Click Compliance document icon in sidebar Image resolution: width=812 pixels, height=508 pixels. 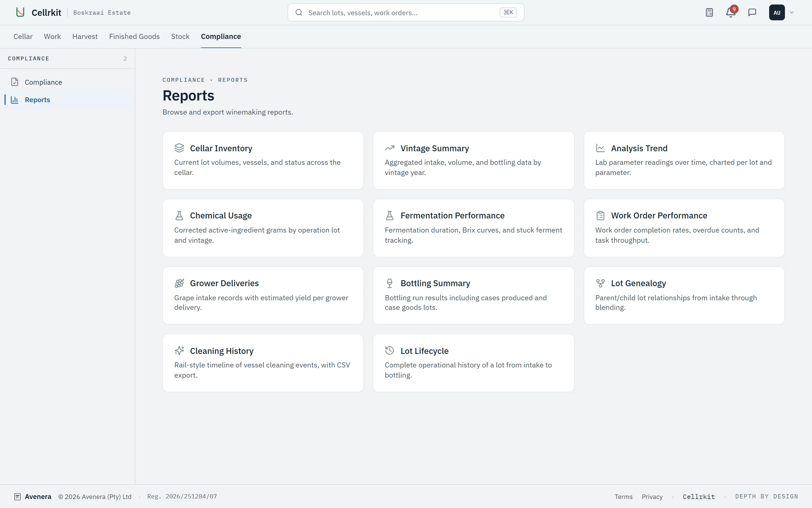(x=14, y=82)
